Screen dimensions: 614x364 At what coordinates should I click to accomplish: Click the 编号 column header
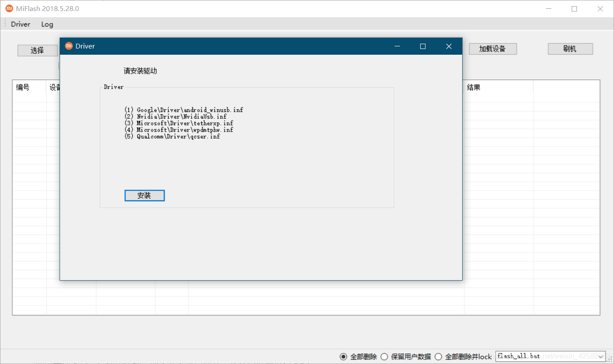pos(29,87)
